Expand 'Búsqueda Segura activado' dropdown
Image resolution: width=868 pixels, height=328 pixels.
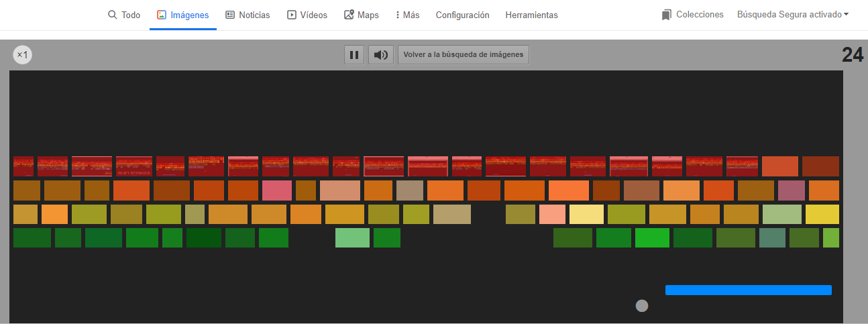pyautogui.click(x=793, y=14)
